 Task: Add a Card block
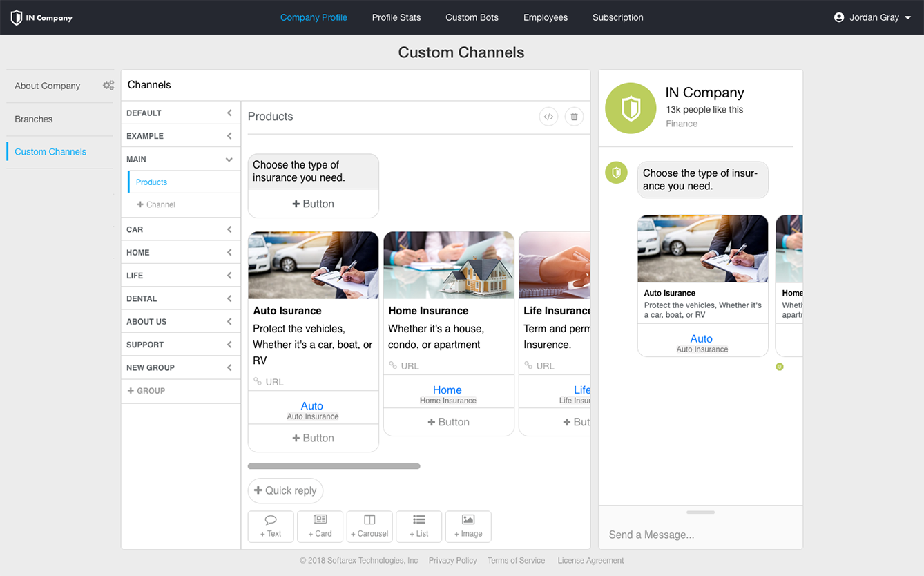click(320, 526)
